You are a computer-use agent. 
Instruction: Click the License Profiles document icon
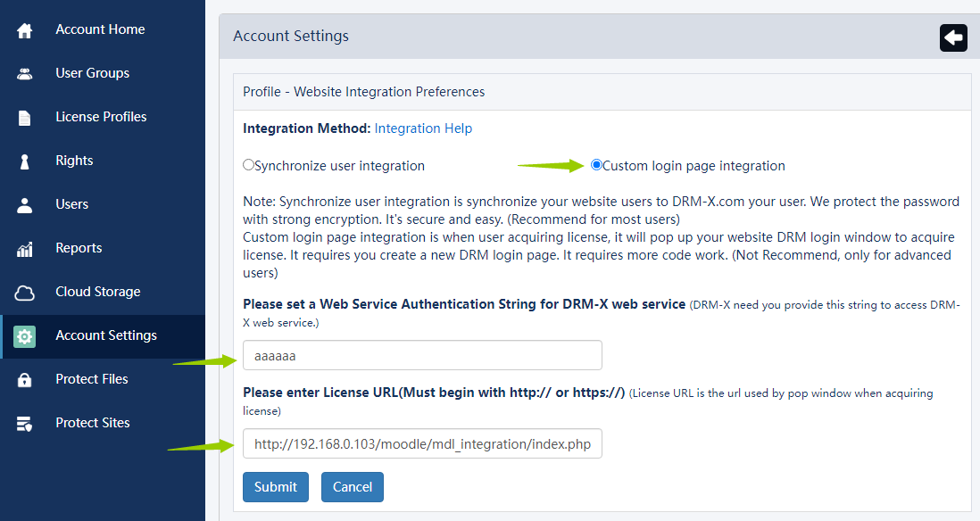tap(25, 118)
